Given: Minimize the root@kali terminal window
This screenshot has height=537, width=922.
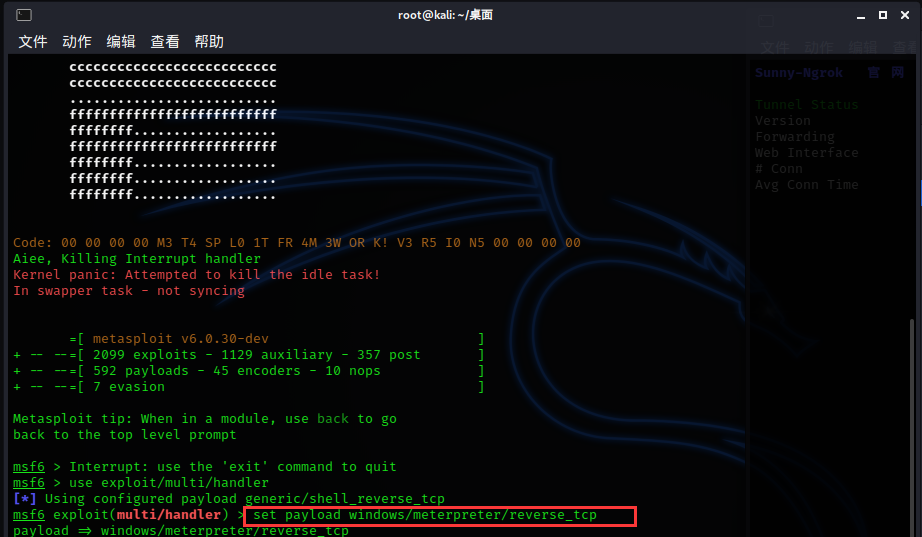Looking at the screenshot, I should point(861,15).
